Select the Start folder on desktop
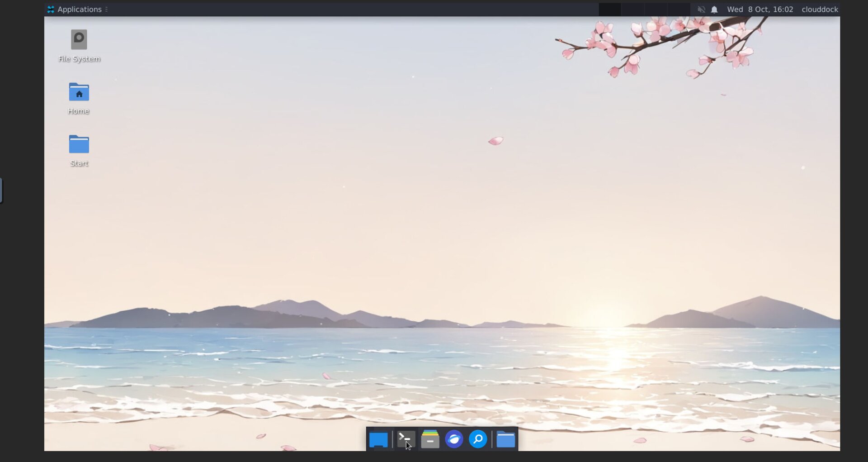The width and height of the screenshot is (868, 462). (79, 145)
